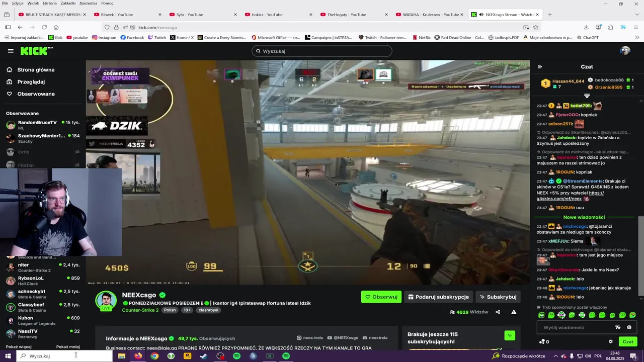Open the Historia menu
Screen dimensions: 644x362
pos(50,3)
